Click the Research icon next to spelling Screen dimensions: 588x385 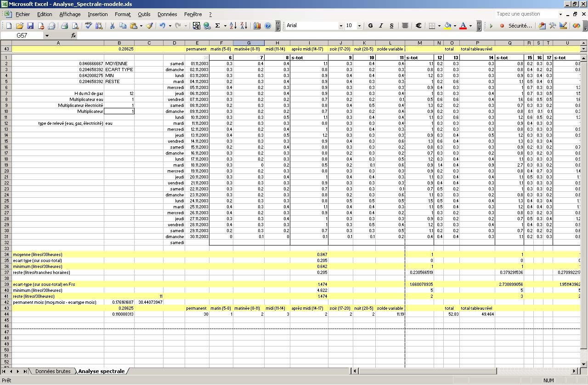(89, 26)
